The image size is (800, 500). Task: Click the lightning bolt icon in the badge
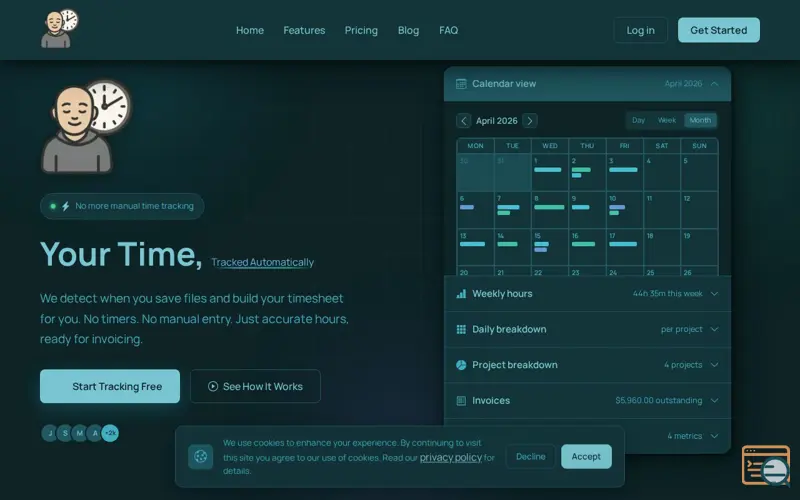(65, 206)
